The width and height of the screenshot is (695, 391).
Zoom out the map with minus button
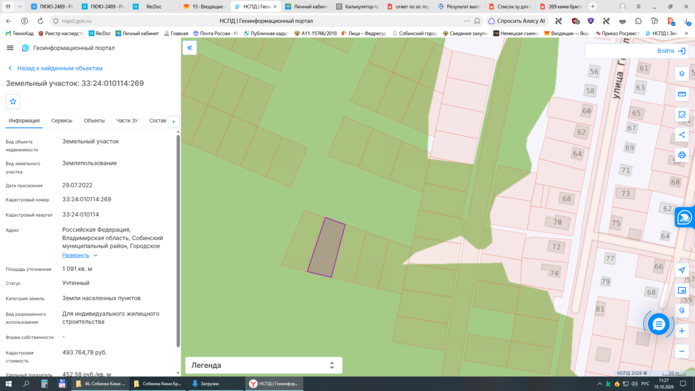point(682,352)
